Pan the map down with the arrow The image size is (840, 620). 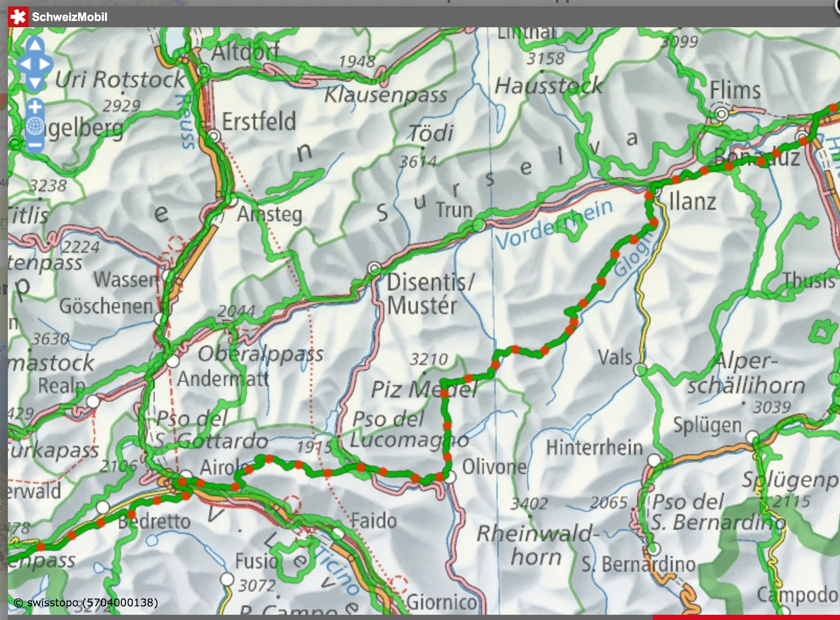pyautogui.click(x=35, y=83)
